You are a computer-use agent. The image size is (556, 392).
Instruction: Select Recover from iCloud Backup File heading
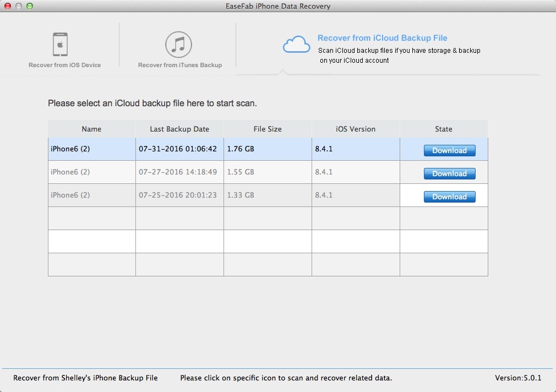[x=382, y=38]
